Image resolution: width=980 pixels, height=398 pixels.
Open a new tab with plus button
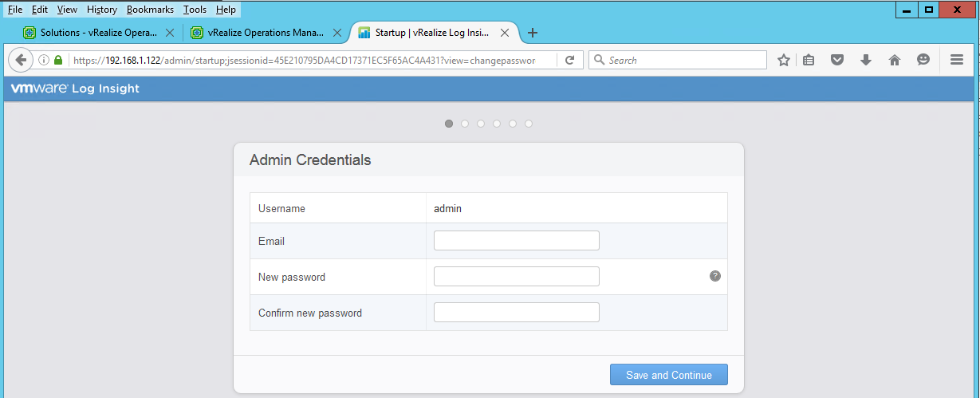[533, 33]
